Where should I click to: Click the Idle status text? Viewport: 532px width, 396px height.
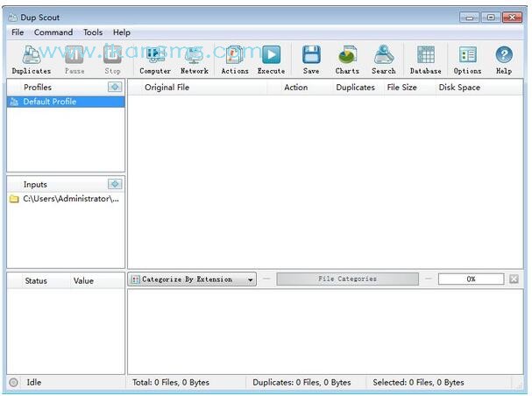(34, 383)
